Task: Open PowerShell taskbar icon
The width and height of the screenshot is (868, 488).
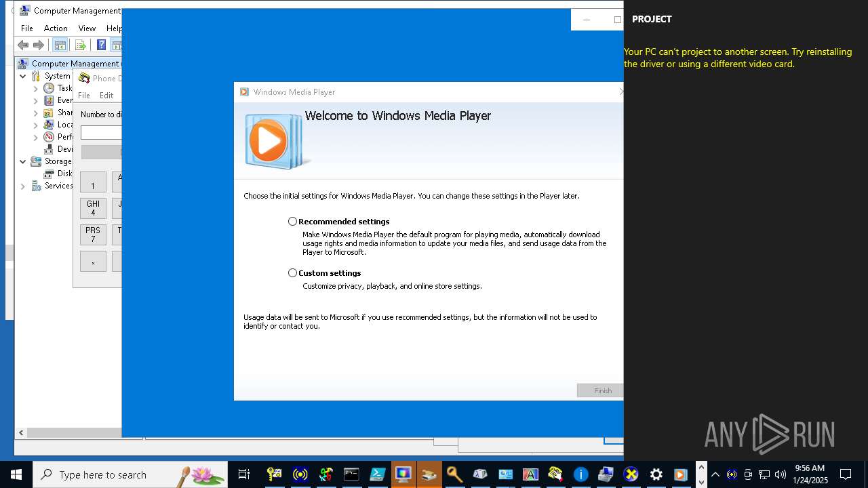Action: 377,474
